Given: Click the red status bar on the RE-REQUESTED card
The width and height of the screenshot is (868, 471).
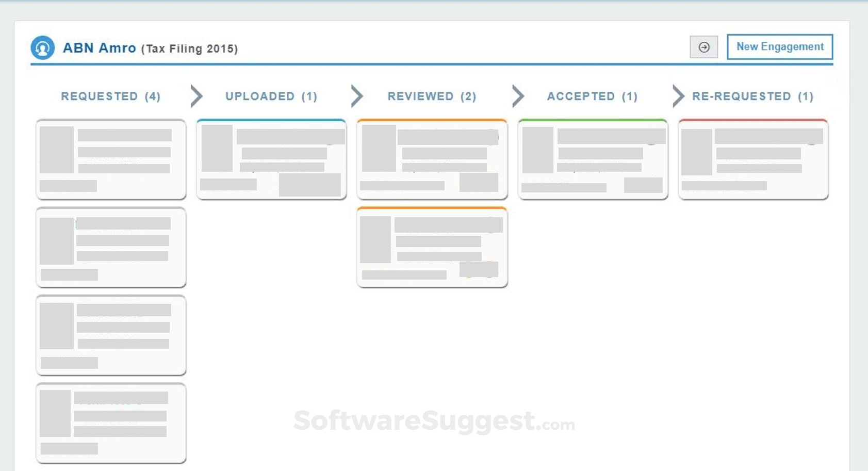Looking at the screenshot, I should 752,119.
